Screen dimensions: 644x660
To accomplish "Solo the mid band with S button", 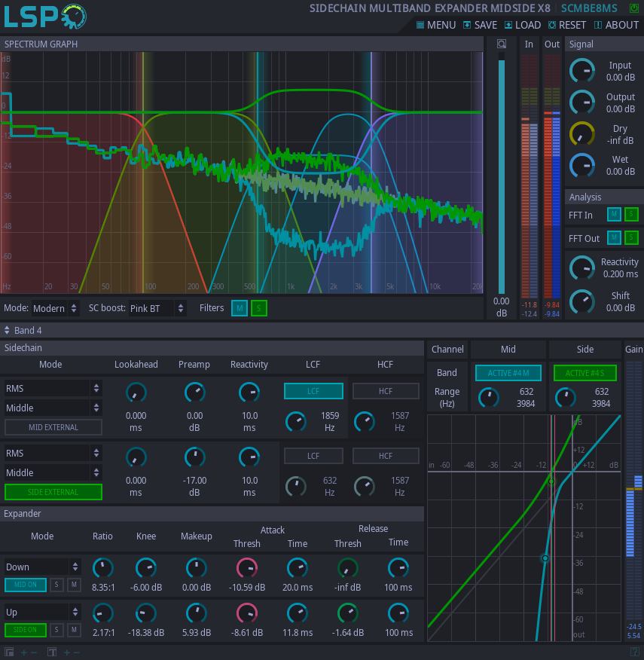I will (56, 585).
